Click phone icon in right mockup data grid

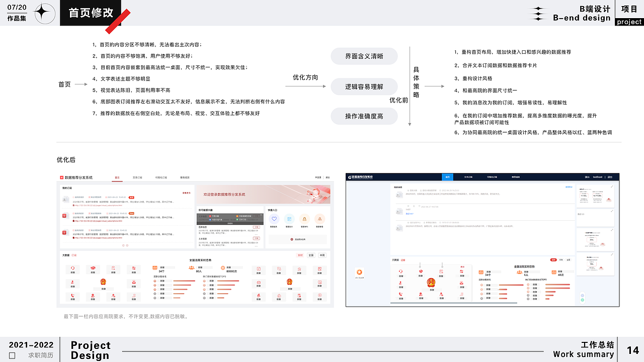pyautogui.click(x=400, y=294)
